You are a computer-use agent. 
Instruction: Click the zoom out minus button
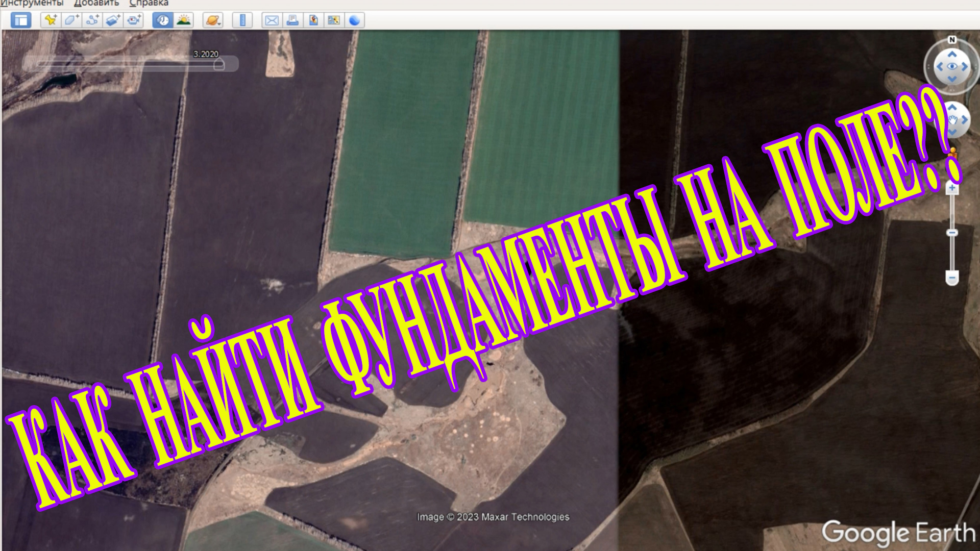[x=952, y=278]
